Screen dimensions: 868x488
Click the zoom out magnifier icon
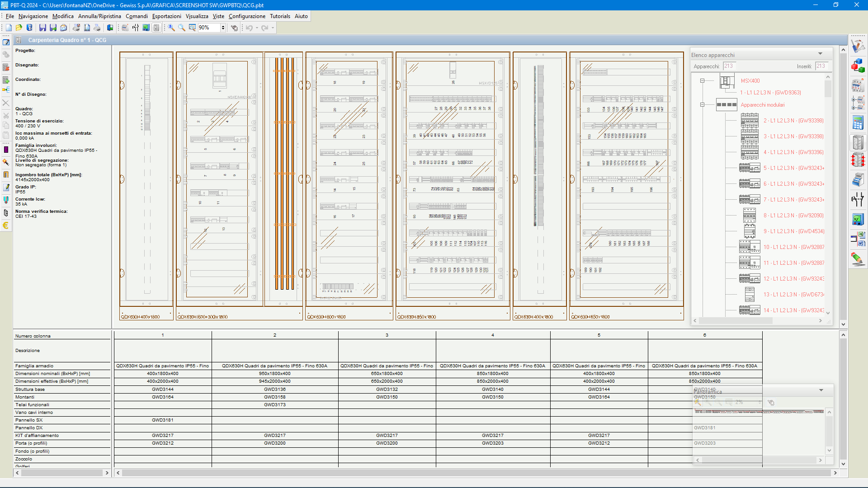point(182,28)
